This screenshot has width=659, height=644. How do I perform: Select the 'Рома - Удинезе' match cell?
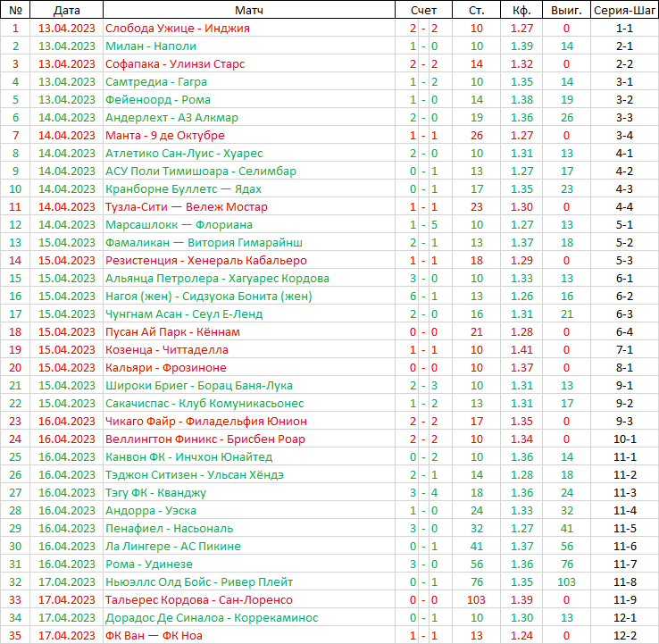pyautogui.click(x=148, y=564)
